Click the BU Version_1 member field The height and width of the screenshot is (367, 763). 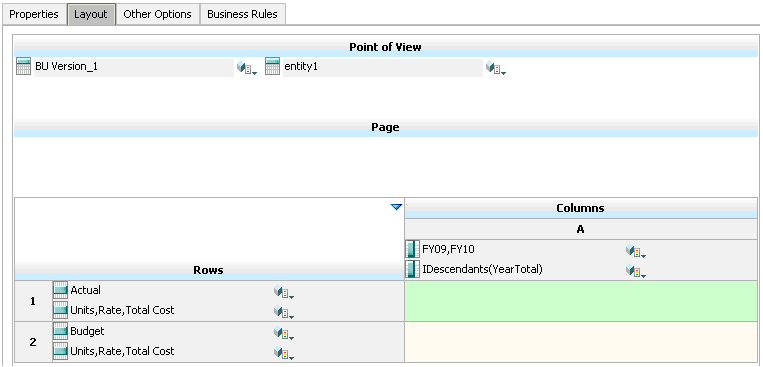(x=133, y=67)
